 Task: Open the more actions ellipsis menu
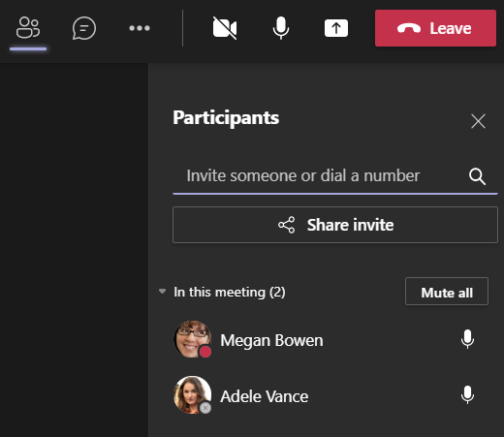click(140, 28)
